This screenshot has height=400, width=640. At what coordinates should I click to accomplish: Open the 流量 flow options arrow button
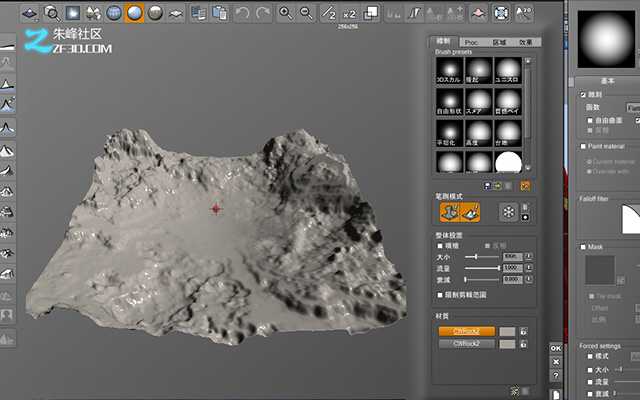click(x=529, y=268)
